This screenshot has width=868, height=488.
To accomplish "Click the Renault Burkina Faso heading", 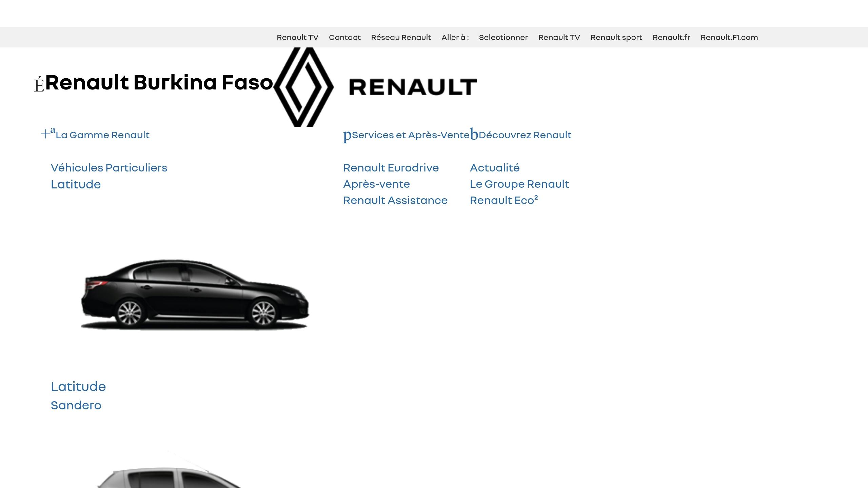I will pyautogui.click(x=159, y=82).
